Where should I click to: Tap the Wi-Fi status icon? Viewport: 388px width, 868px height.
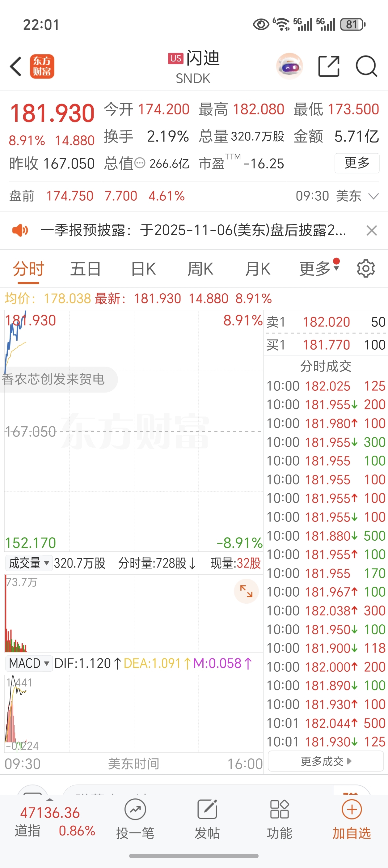281,24
